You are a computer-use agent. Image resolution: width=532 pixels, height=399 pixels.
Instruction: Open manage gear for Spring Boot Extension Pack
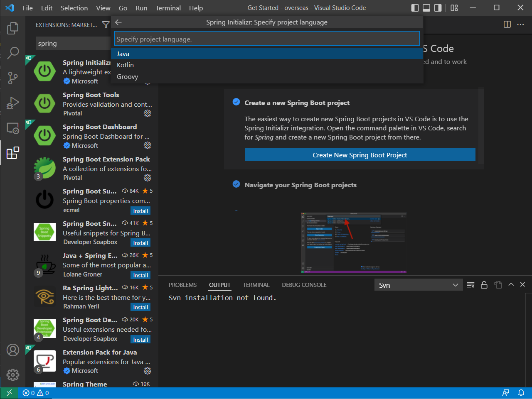point(148,178)
